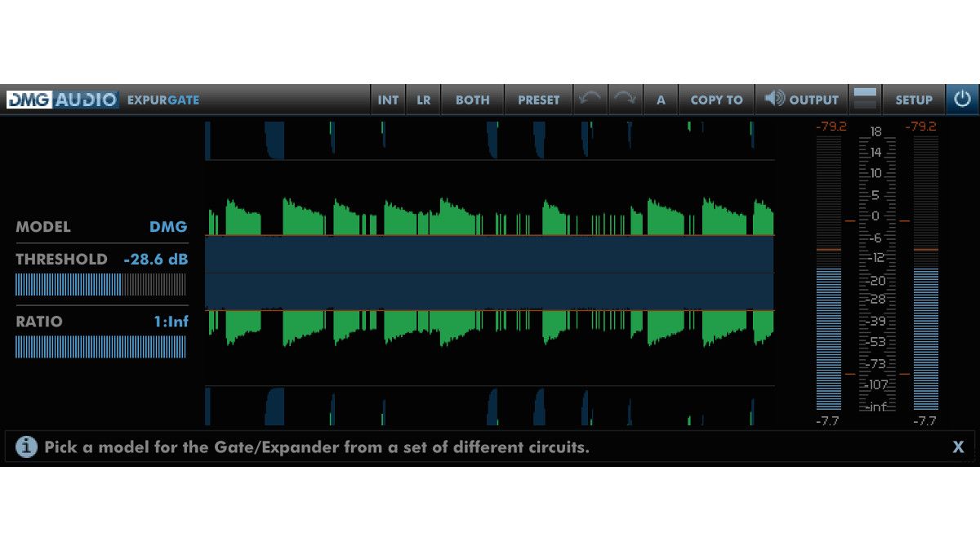980x551 pixels.
Task: Open the Setup panel
Action: (914, 100)
